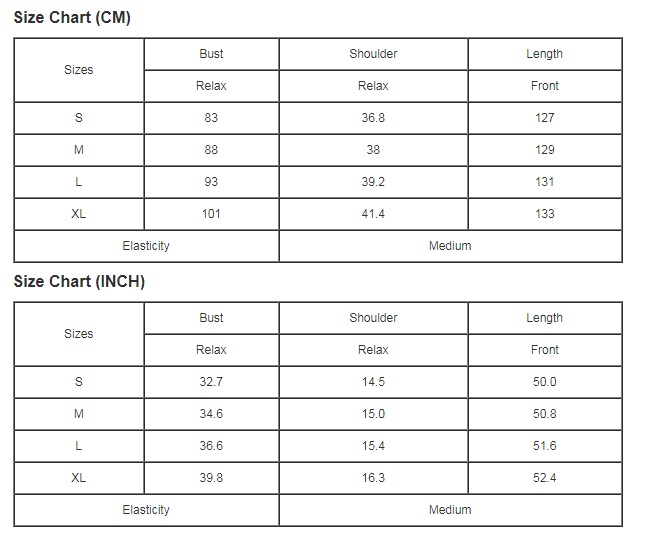Screen dimensions: 646x545
Task: Click the 133 length cell in CM chart
Action: 544,214
